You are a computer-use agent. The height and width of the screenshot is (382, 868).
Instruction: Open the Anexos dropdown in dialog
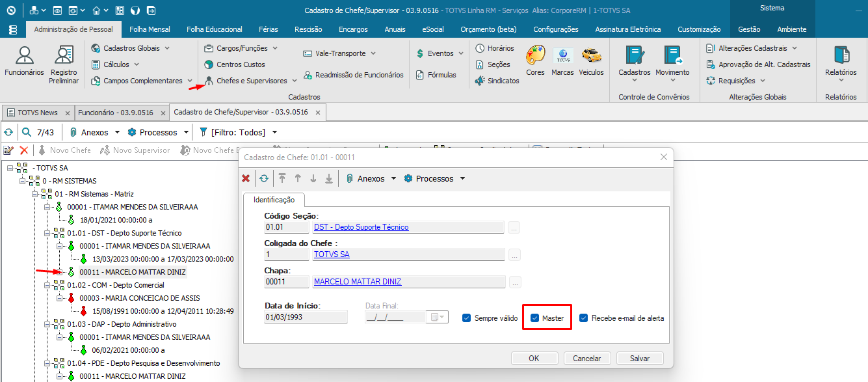click(371, 178)
